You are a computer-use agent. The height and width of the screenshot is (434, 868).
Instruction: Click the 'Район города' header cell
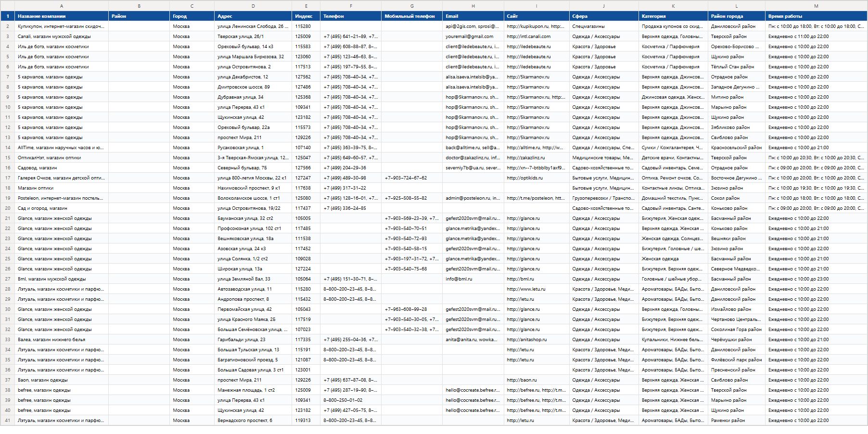[x=737, y=16]
